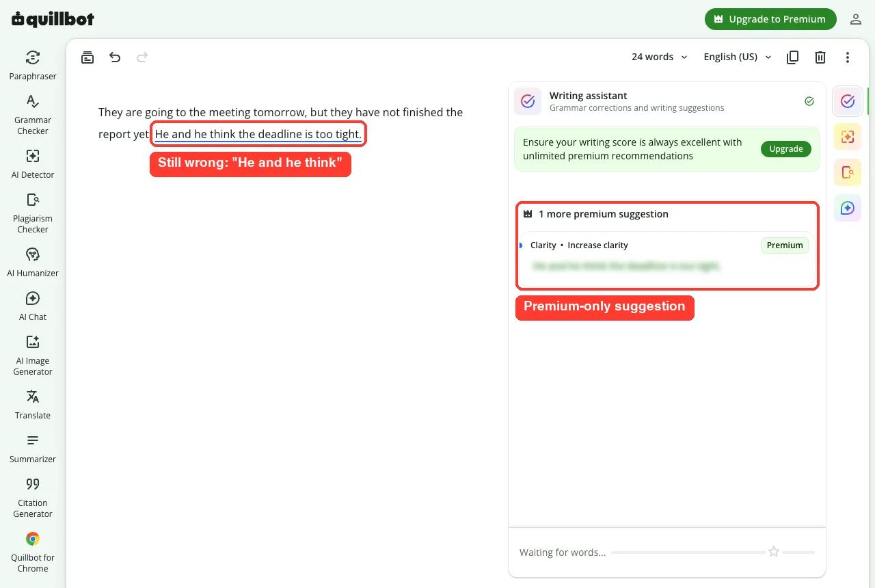Open the Paraphraser tool
This screenshot has height=588, width=875.
[x=33, y=65]
